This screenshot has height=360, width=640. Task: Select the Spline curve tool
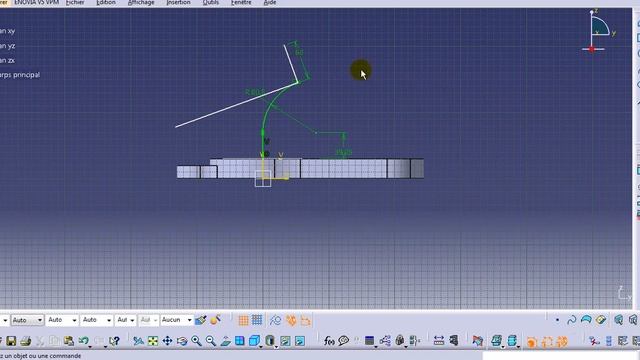pos(571,320)
